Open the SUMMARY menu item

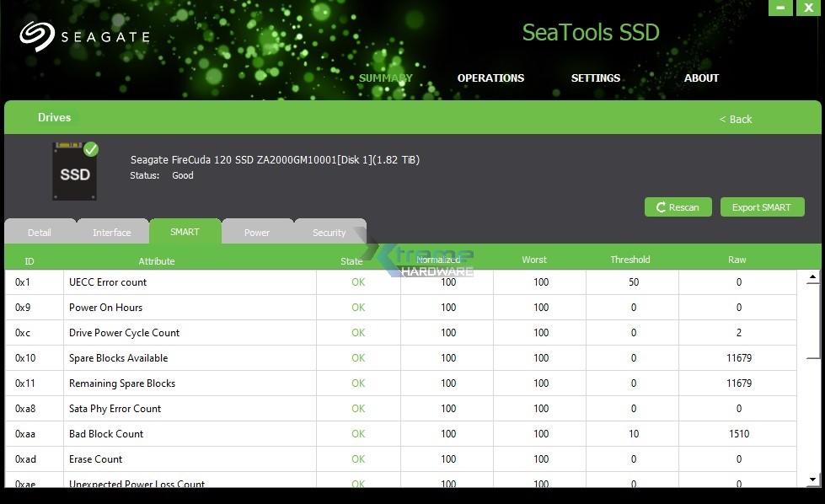click(385, 78)
